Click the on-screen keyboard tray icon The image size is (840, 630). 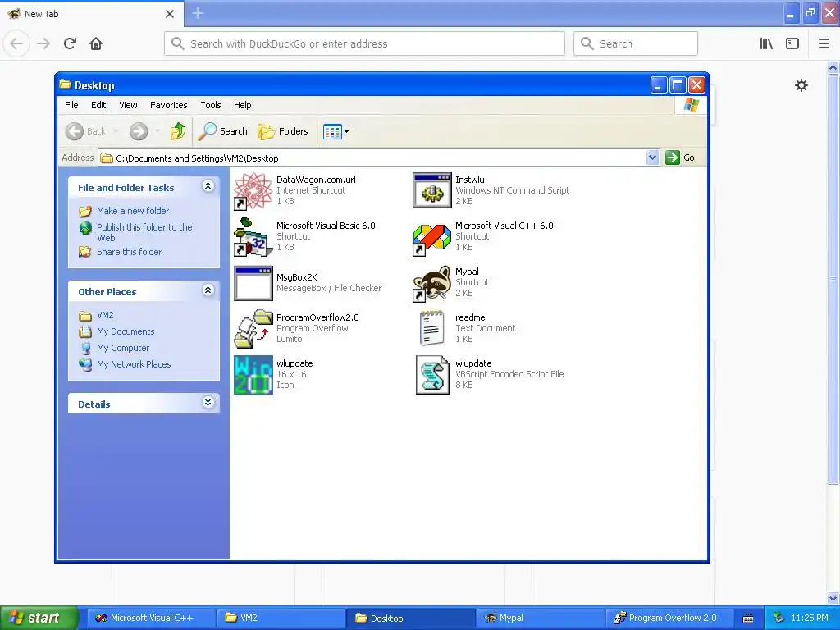click(748, 619)
